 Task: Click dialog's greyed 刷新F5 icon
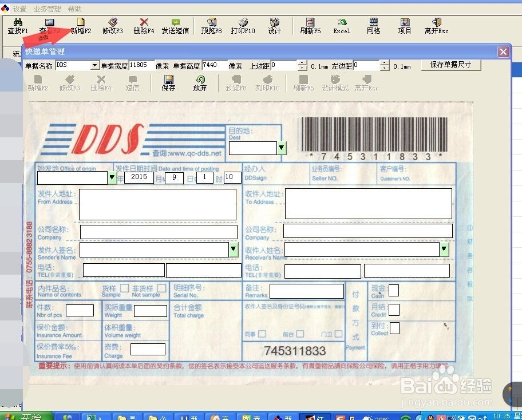point(303,80)
